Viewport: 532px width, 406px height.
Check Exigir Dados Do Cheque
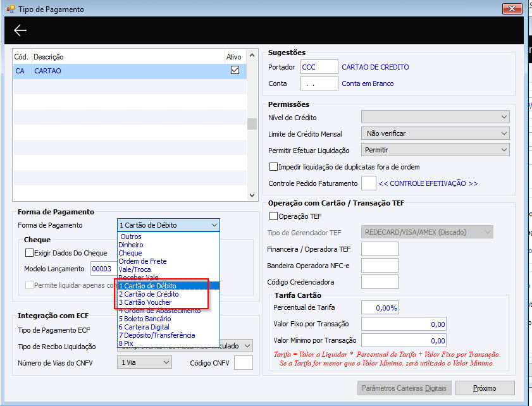pos(30,253)
